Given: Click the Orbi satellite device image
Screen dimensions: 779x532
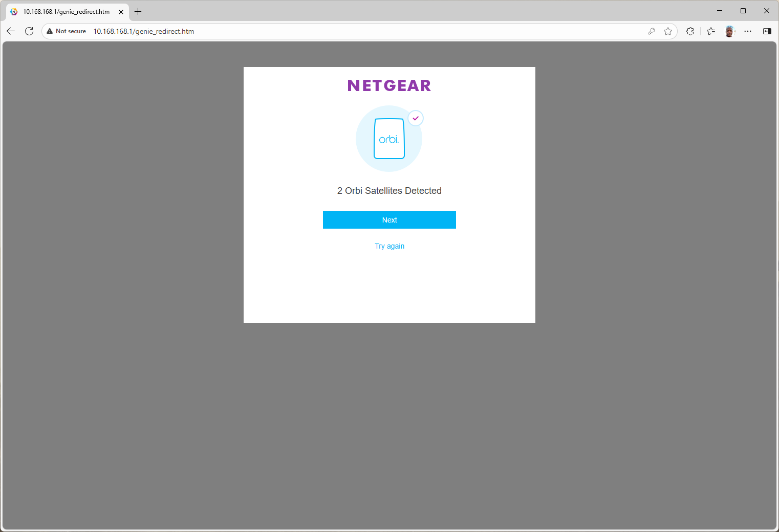Looking at the screenshot, I should tap(389, 139).
